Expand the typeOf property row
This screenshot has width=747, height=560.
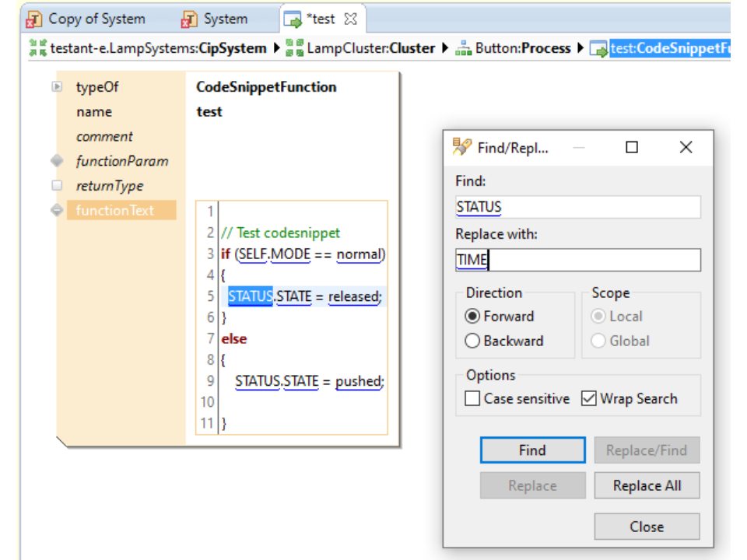click(57, 87)
